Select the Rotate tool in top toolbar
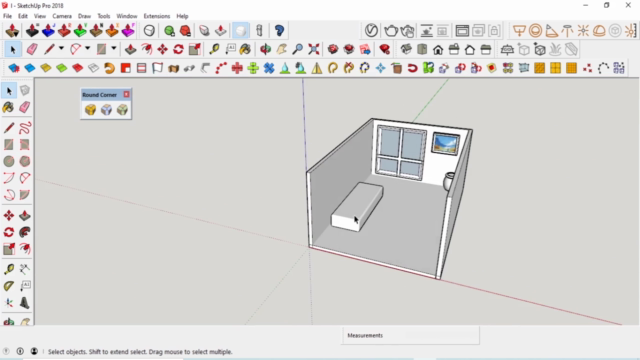This screenshot has height=360, width=640. [178, 49]
